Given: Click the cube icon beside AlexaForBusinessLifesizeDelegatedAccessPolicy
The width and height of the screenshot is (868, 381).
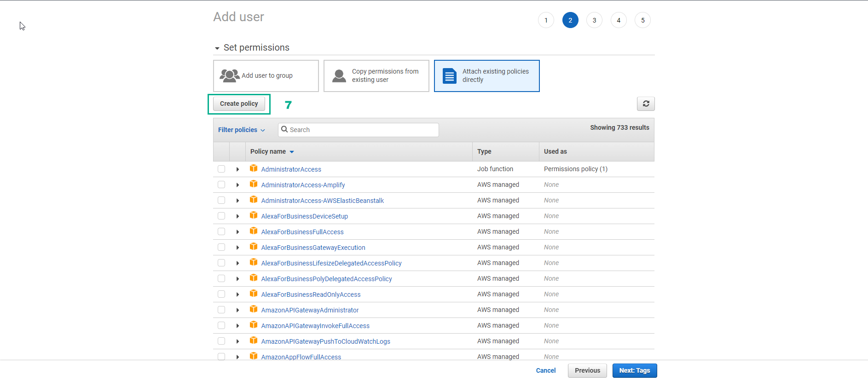Looking at the screenshot, I should [254, 262].
